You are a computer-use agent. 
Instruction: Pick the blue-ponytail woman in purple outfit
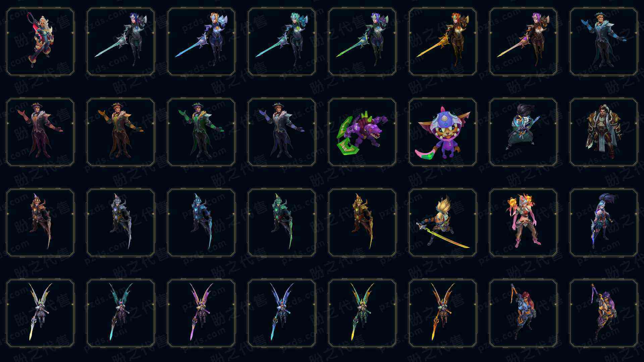(x=604, y=223)
